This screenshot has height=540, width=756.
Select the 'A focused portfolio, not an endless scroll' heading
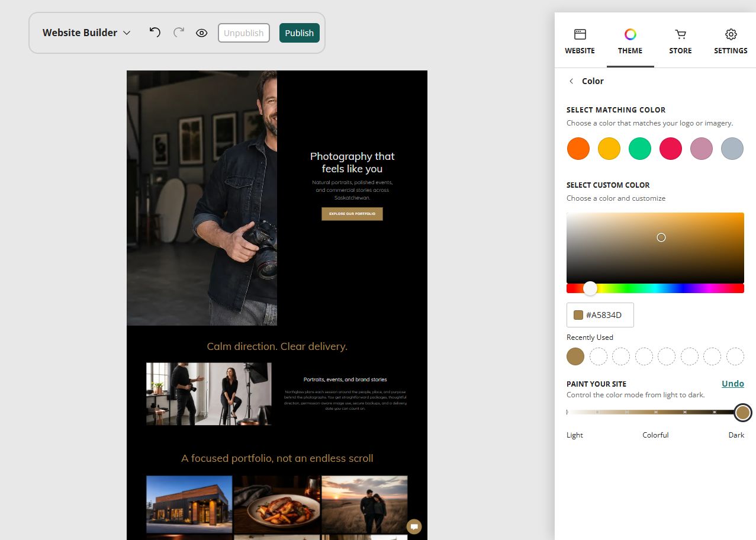(277, 458)
